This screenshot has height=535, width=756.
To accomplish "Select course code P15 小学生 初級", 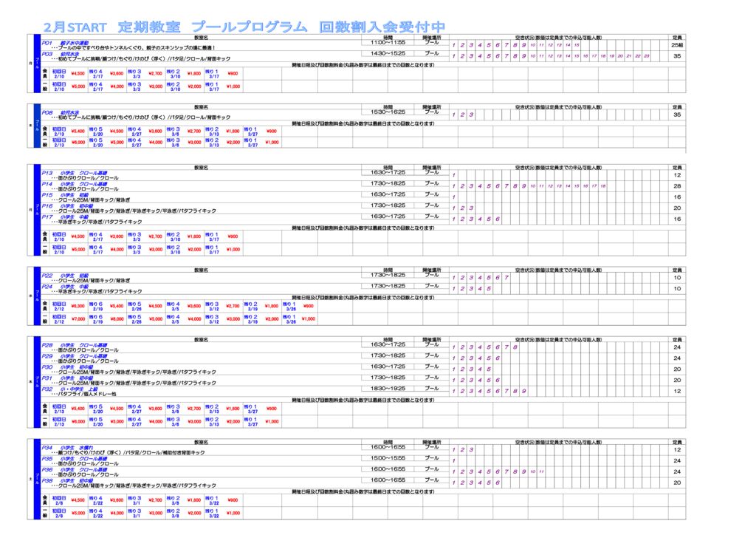I will [65, 195].
